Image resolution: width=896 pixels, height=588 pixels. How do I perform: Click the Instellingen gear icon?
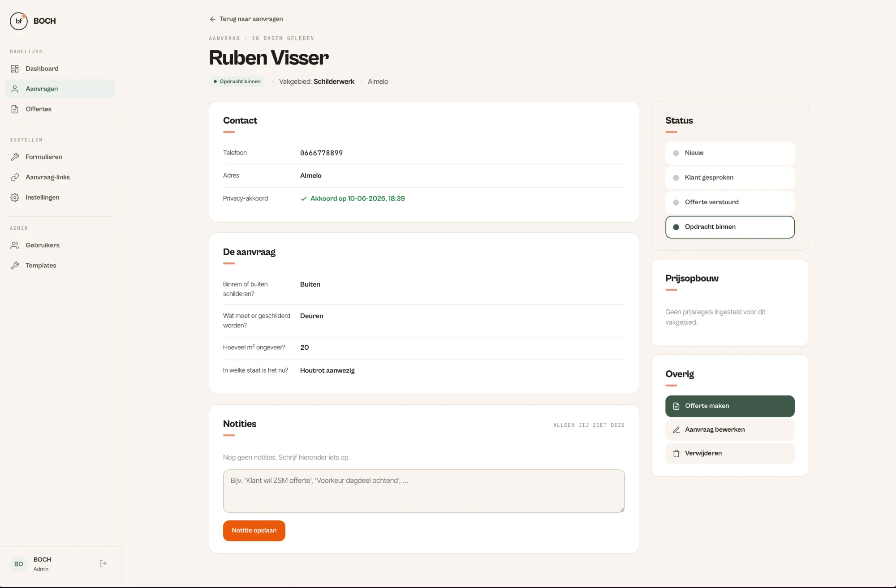[x=15, y=197]
